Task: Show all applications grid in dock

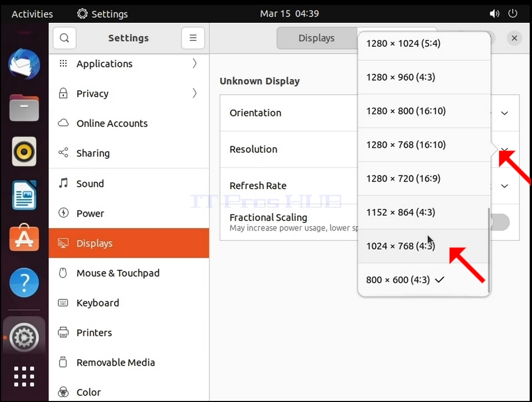Action: (x=24, y=376)
